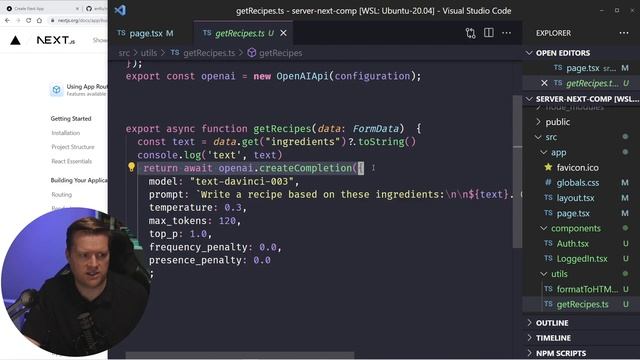Click getRecipes.ts in the breadcrumb
The image size is (640, 360).
click(x=209, y=53)
